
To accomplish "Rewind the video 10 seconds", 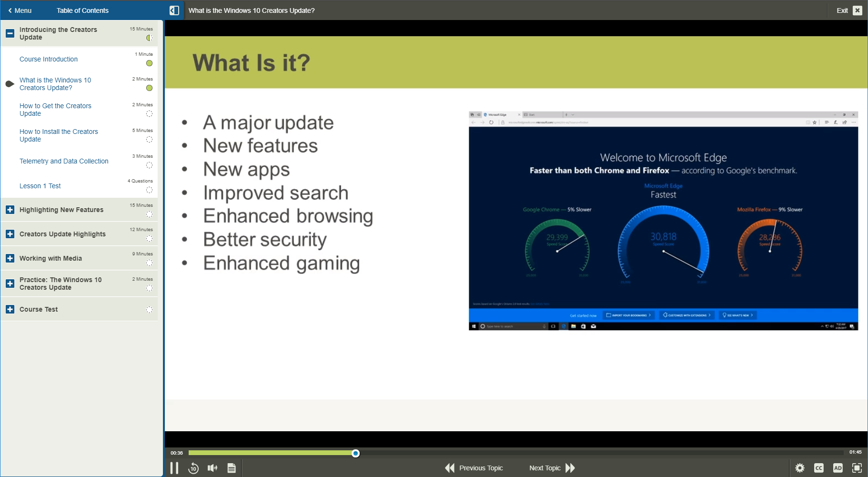I will coord(193,468).
